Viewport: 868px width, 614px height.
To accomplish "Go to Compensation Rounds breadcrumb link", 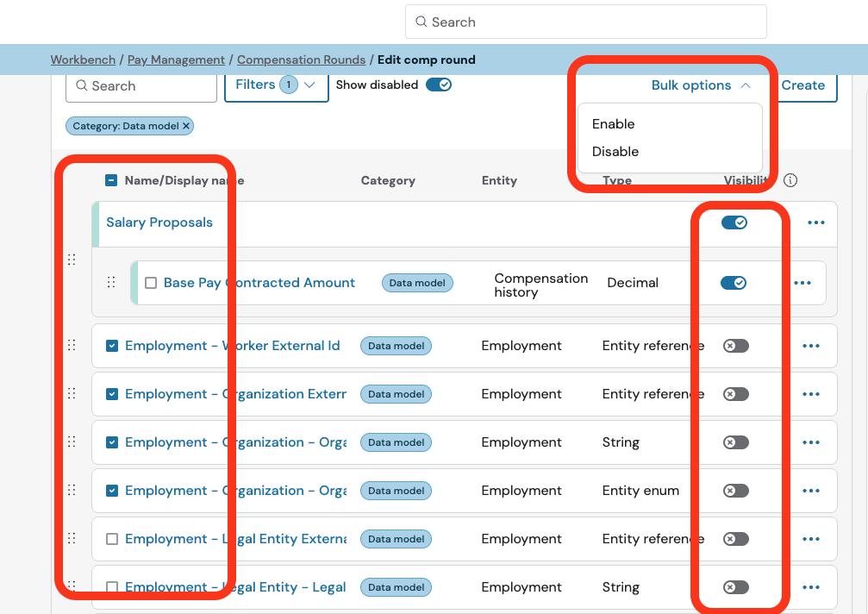I will click(x=301, y=60).
